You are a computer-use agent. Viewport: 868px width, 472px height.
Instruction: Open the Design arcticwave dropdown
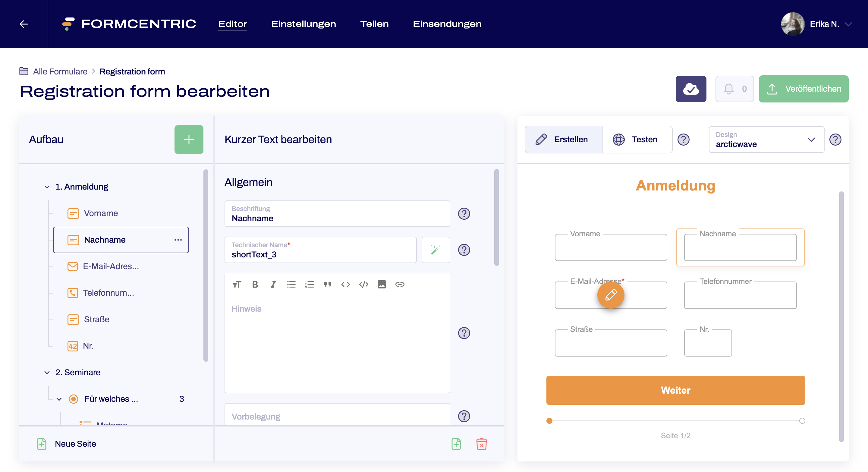pyautogui.click(x=766, y=140)
